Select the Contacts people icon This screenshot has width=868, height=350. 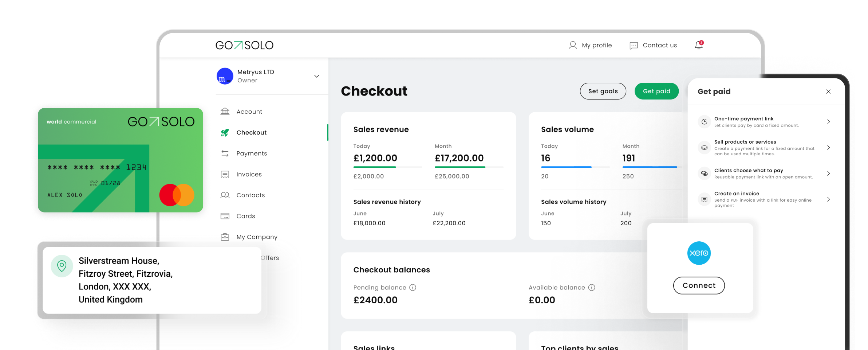pyautogui.click(x=225, y=195)
